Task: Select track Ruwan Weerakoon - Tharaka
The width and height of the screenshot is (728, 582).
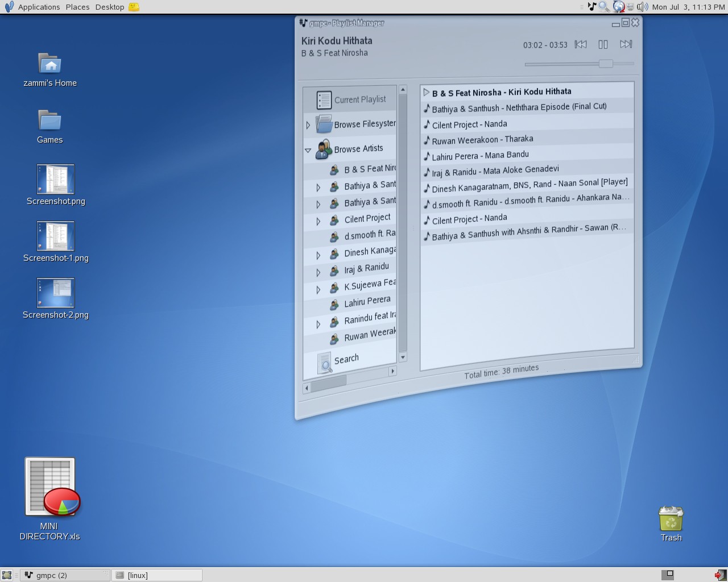Action: [x=527, y=139]
